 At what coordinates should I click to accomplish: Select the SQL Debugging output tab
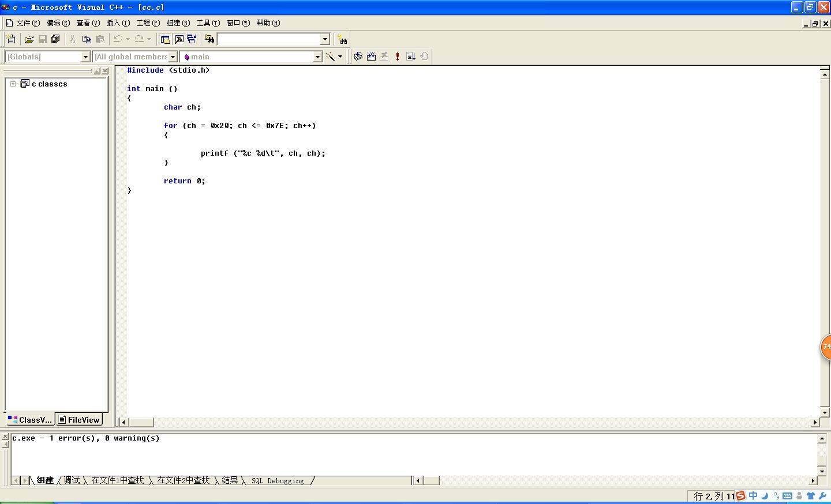tap(278, 480)
